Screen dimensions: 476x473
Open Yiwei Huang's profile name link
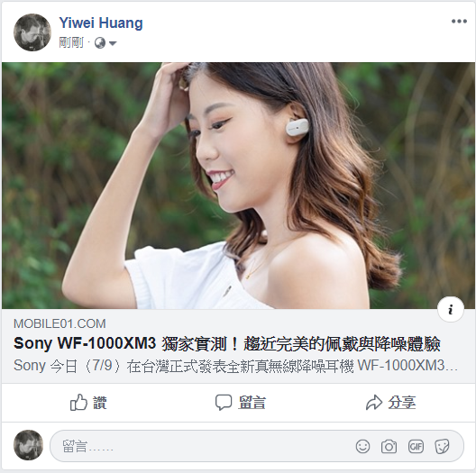point(101,23)
